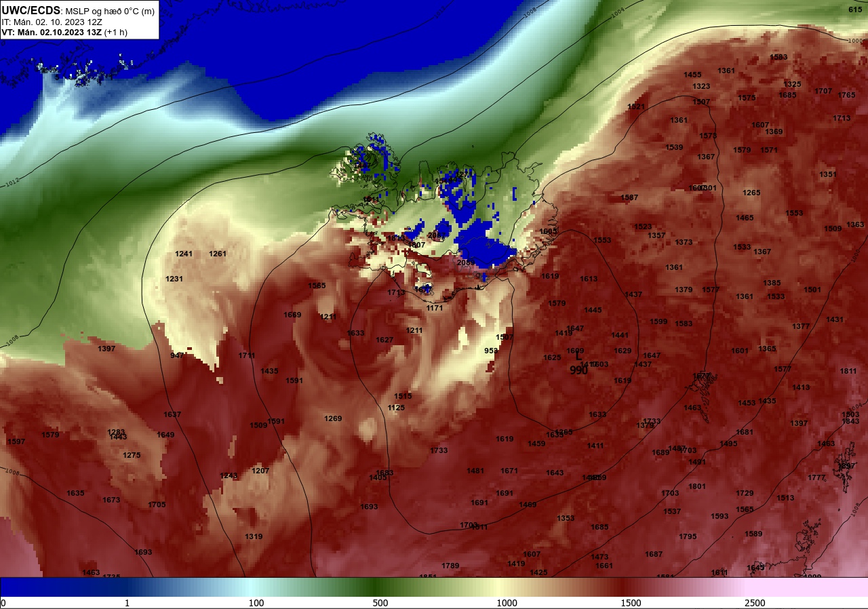Click the 1351 height value

(828, 174)
